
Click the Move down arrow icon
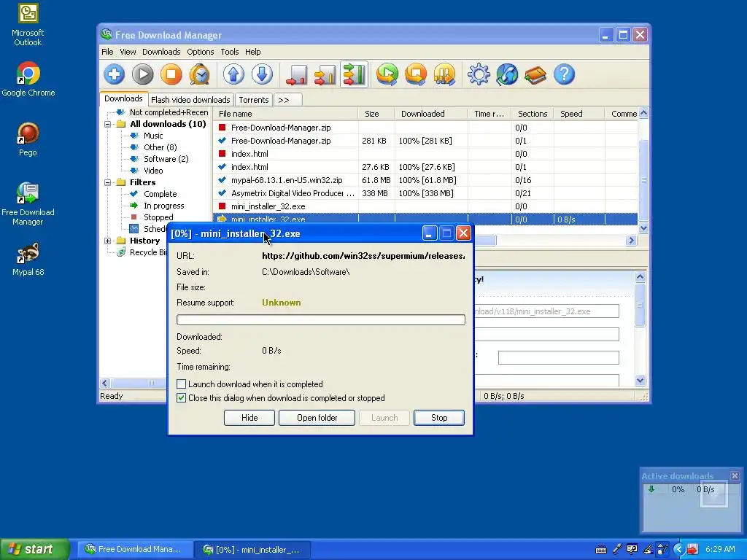(262, 75)
